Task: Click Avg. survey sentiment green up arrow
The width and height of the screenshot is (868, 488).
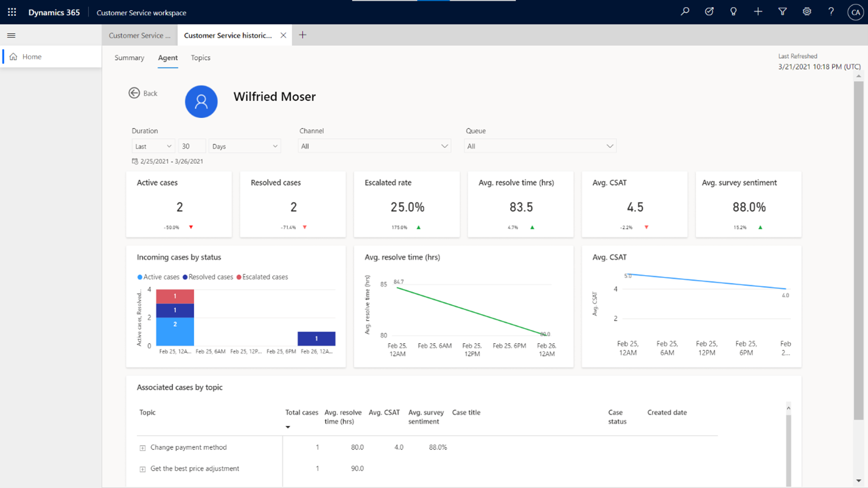Action: (760, 227)
